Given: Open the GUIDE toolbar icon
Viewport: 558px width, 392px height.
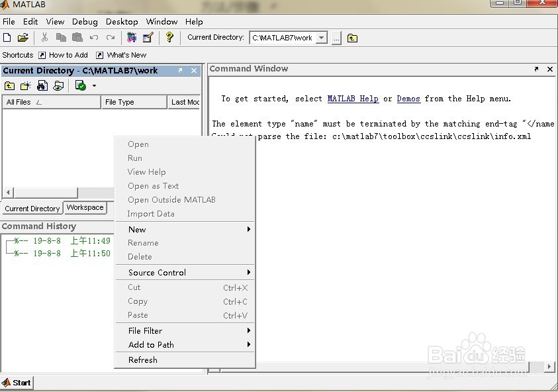Looking at the screenshot, I should click(x=148, y=37).
